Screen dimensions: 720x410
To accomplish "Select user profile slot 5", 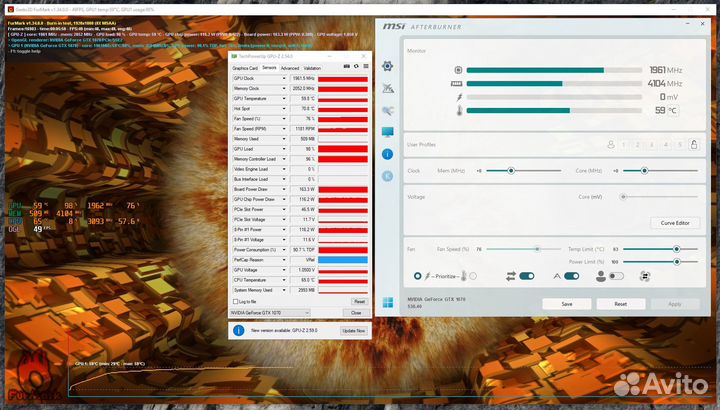I will pyautogui.click(x=680, y=145).
